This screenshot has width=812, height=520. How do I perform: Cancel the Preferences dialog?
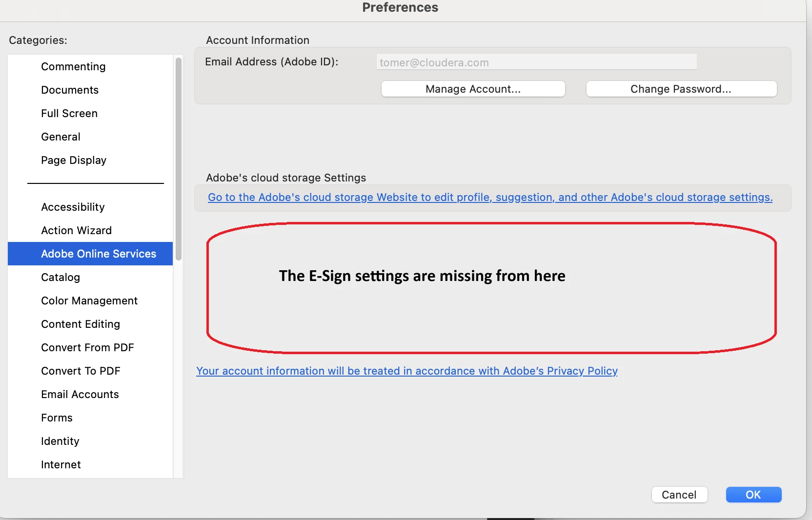coord(679,495)
